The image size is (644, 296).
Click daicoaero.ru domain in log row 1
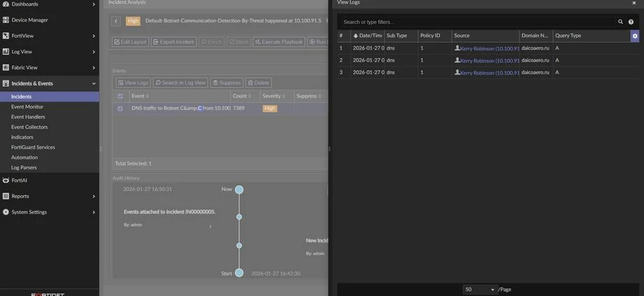[x=535, y=48]
